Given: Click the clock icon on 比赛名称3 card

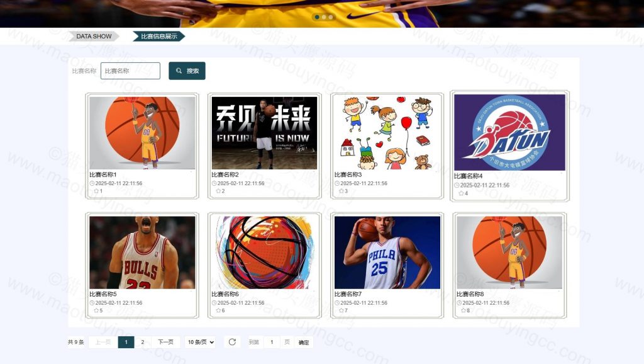Looking at the screenshot, I should 337,183.
